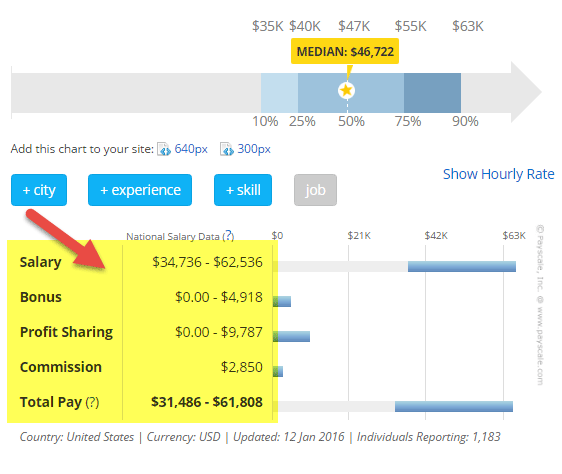The image size is (562, 474).
Task: Click the $31,486 - $61,808 total pay value
Action: 207,402
